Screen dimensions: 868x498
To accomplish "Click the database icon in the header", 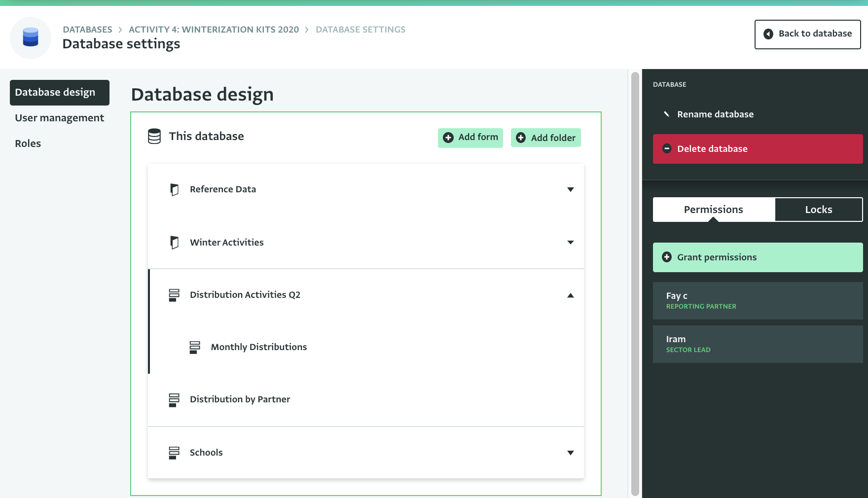I will [x=30, y=37].
